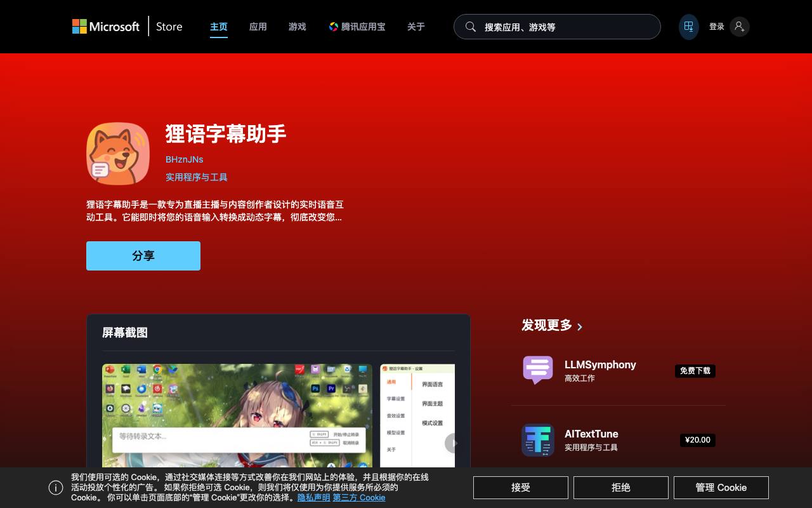Click the app description text

coord(215,211)
